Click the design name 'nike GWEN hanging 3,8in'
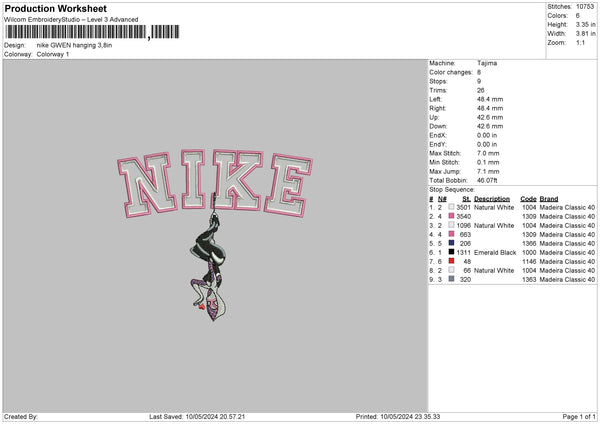 (74, 45)
